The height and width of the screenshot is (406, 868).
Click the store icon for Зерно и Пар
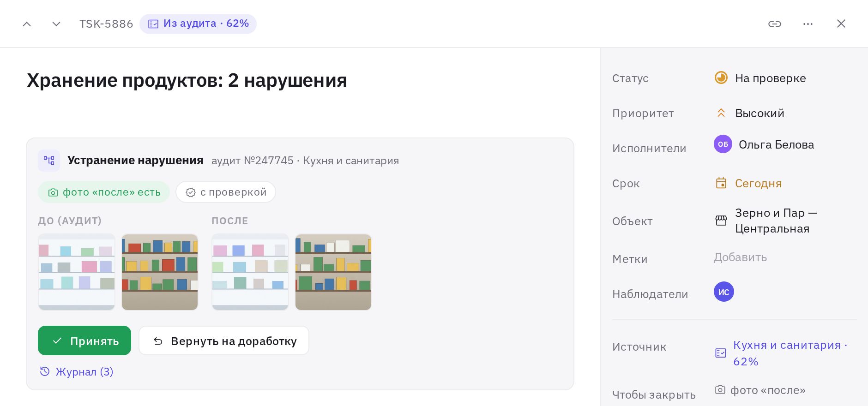click(721, 221)
